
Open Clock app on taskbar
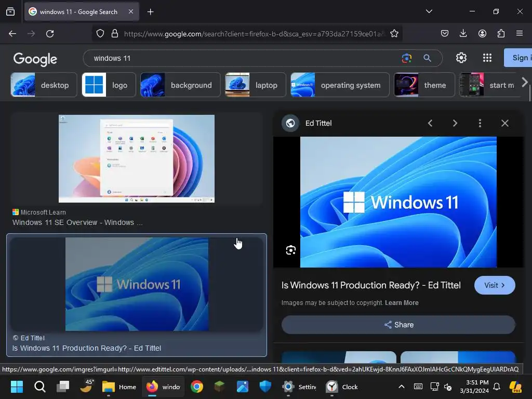(342, 387)
